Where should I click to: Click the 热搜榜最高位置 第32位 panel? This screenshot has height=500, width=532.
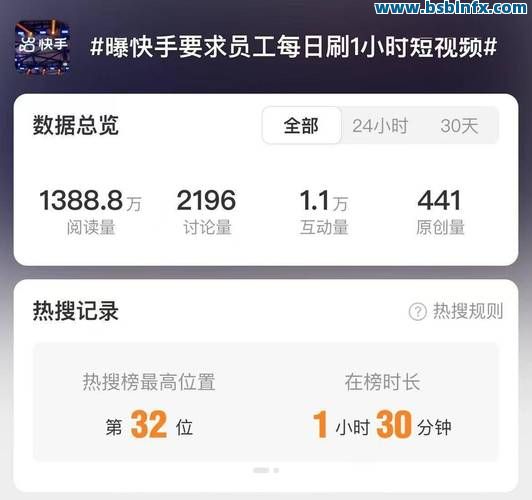tap(149, 405)
